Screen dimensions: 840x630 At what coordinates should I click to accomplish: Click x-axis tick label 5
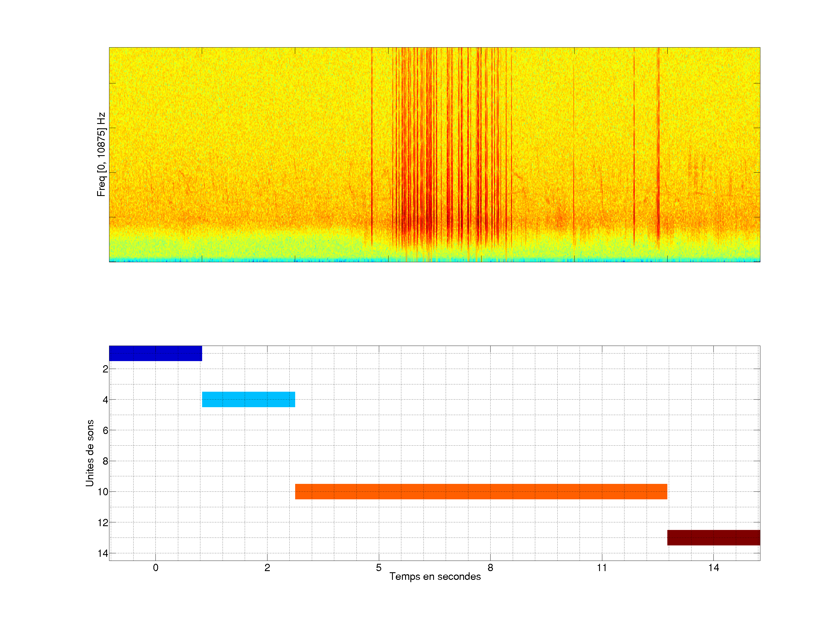pos(379,568)
